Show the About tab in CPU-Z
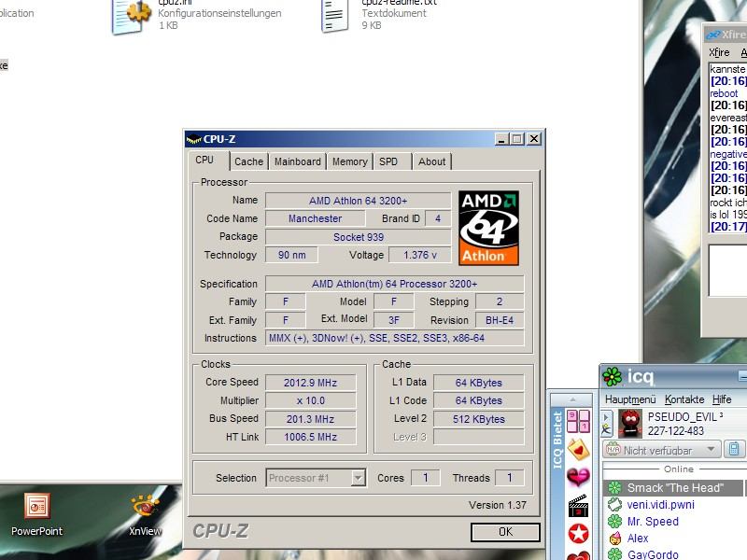This screenshot has width=747, height=560. pos(431,161)
